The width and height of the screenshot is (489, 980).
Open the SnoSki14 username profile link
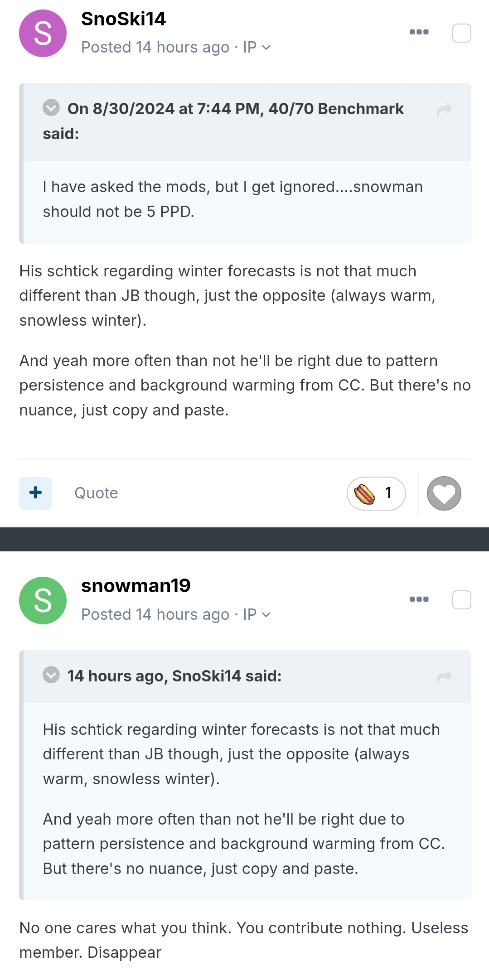123,19
